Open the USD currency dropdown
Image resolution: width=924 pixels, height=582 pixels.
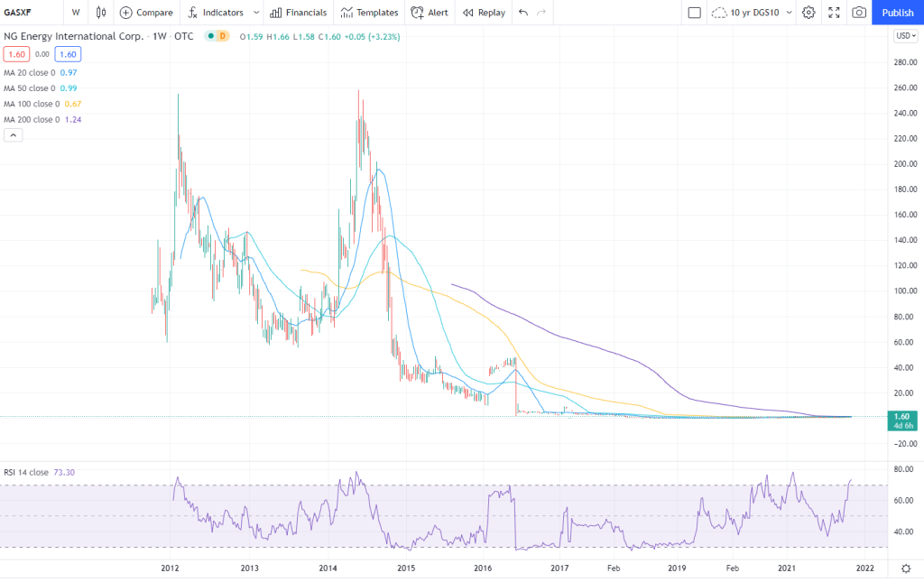tap(904, 36)
